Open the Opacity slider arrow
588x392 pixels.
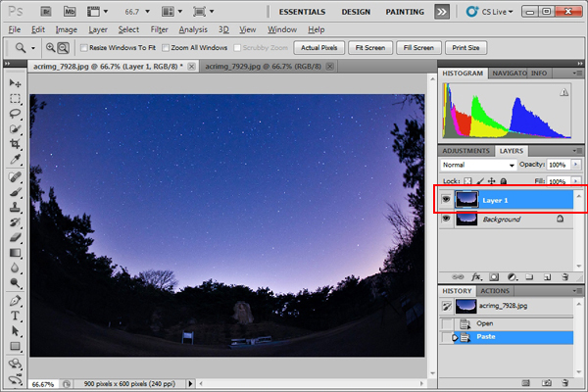(x=575, y=165)
